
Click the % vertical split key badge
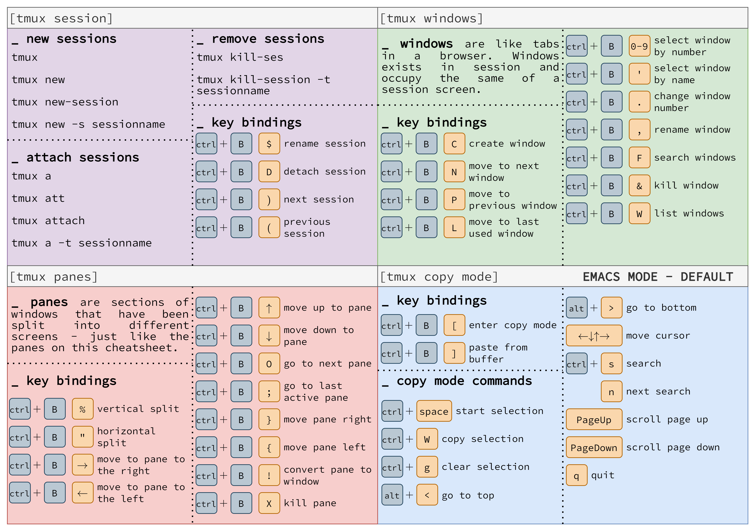click(x=83, y=409)
